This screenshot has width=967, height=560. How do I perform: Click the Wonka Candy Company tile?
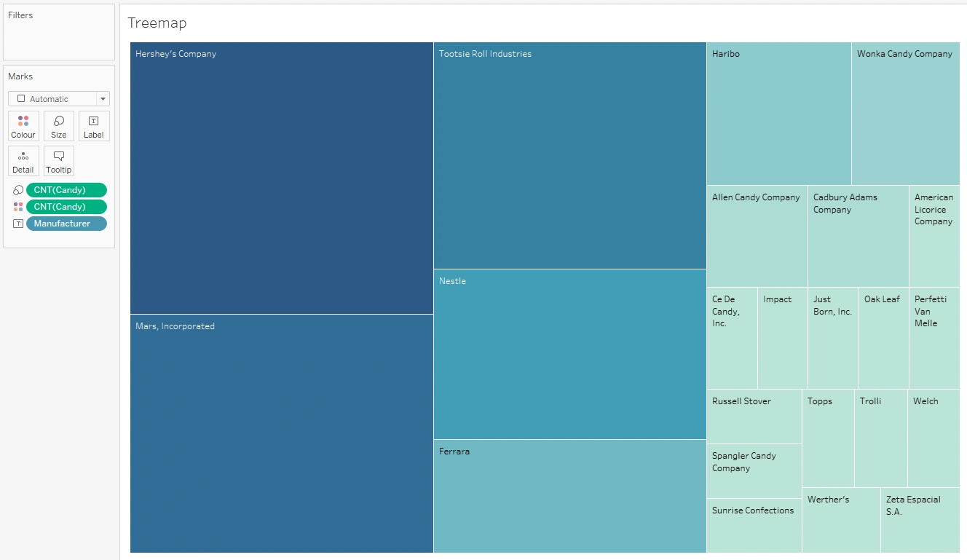[x=905, y=114]
